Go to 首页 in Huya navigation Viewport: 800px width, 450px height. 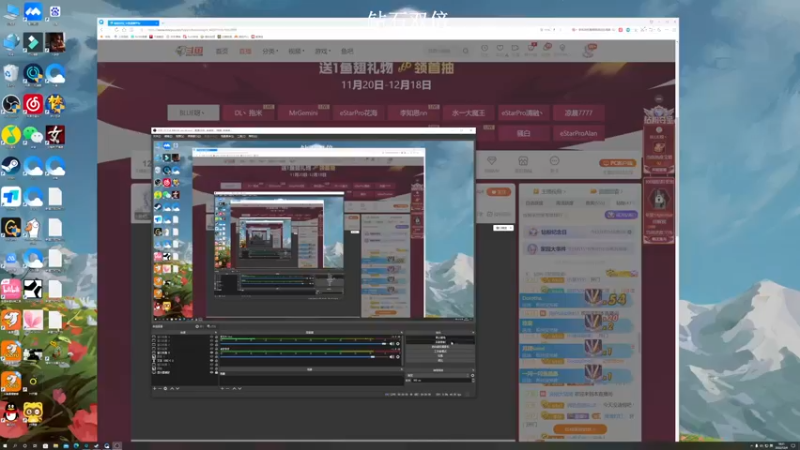click(222, 51)
